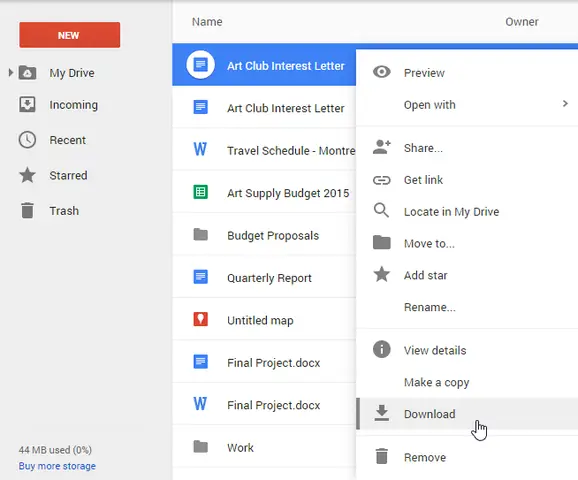The width and height of the screenshot is (578, 480).
Task: Click the 44 MB used storage text
Action: [55, 450]
